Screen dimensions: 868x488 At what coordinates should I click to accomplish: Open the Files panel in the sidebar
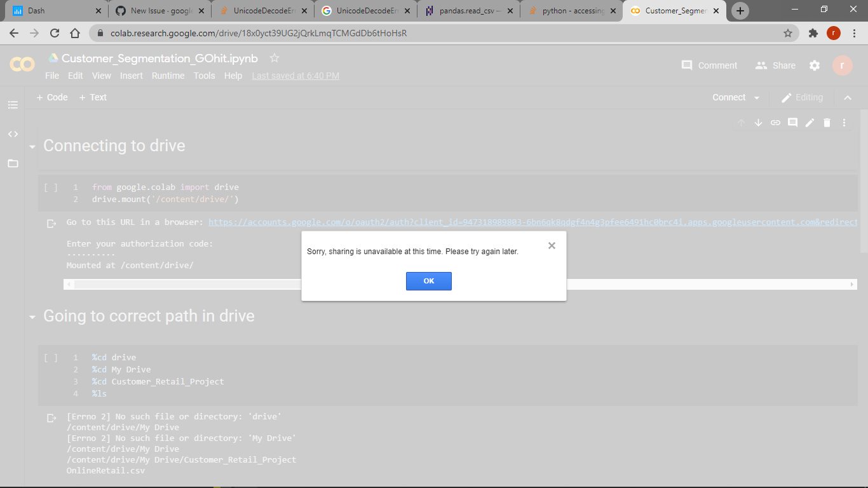[13, 163]
